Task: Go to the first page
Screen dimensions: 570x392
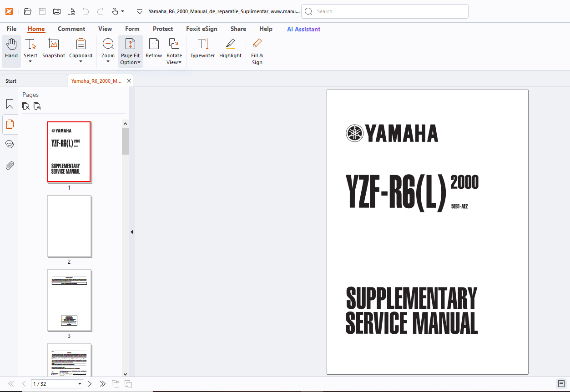Action: click(x=11, y=384)
